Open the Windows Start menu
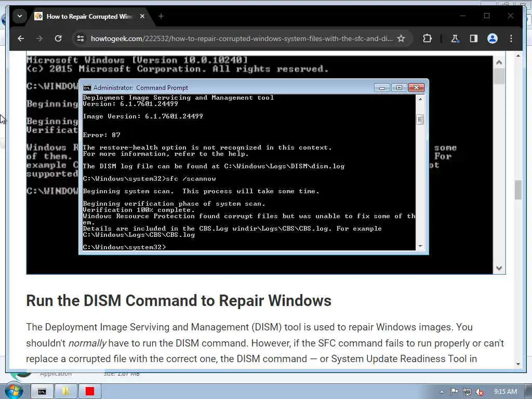The image size is (532, 399). (x=14, y=391)
